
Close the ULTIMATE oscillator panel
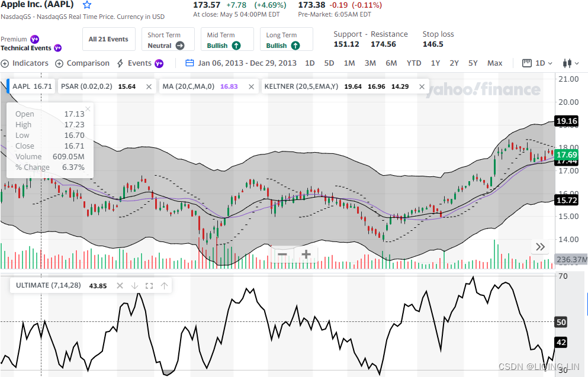coord(120,285)
